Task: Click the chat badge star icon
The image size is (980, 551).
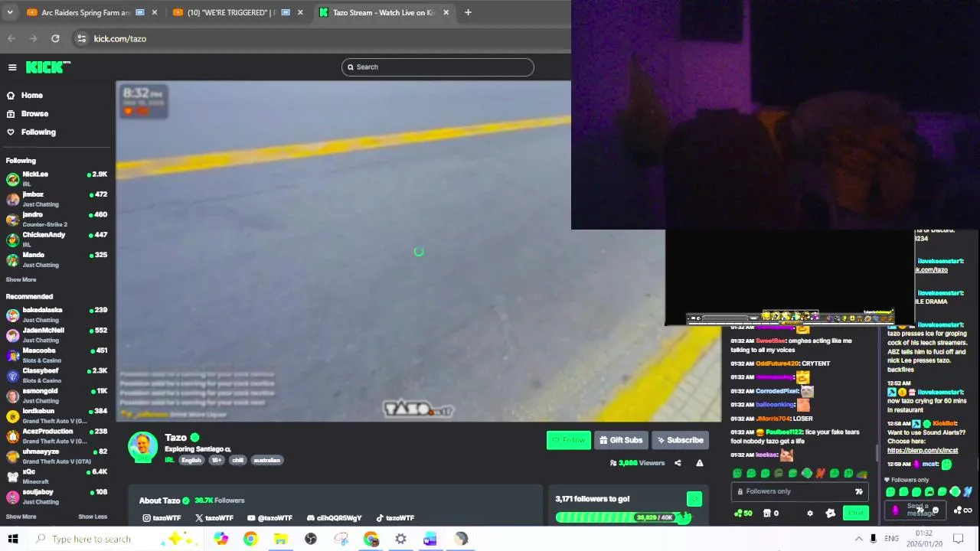Action: click(x=830, y=514)
